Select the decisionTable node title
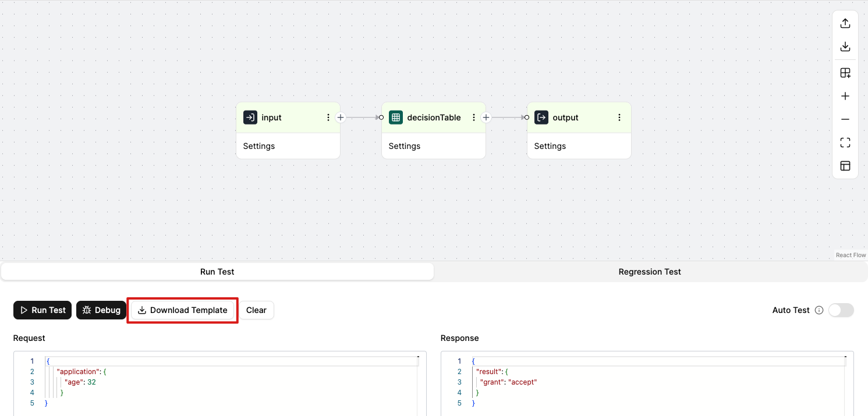Image resolution: width=868 pixels, height=416 pixels. point(434,118)
